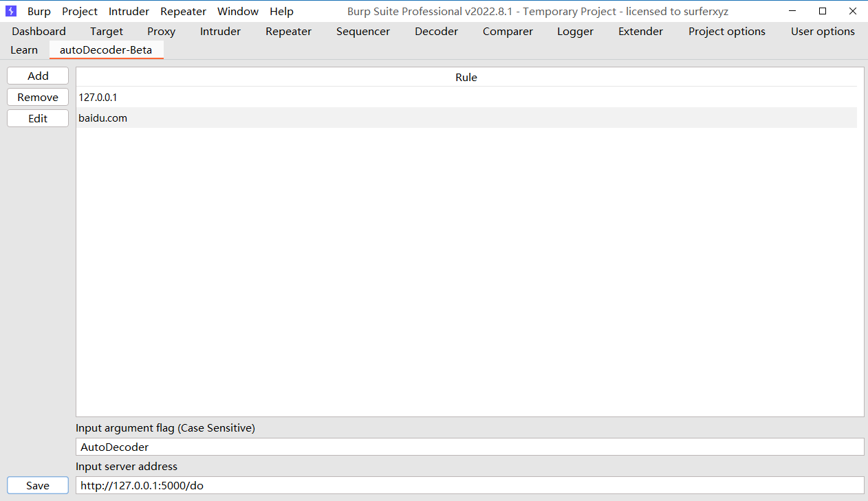Image resolution: width=868 pixels, height=501 pixels.
Task: Click the Save button
Action: point(38,485)
